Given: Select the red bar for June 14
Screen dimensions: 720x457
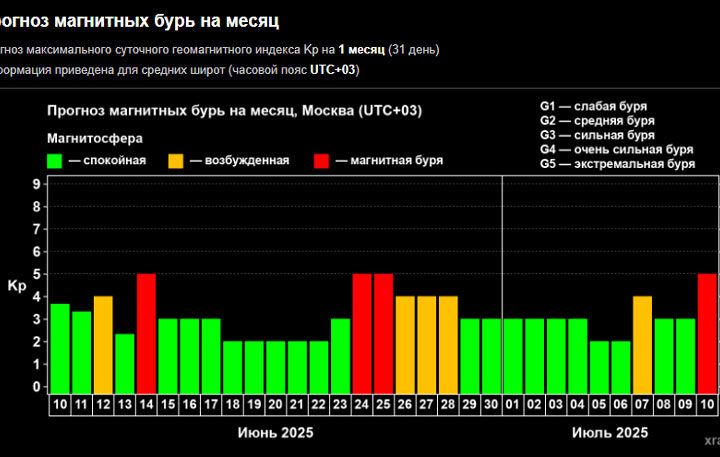Looking at the screenshot, I should coord(146,331).
